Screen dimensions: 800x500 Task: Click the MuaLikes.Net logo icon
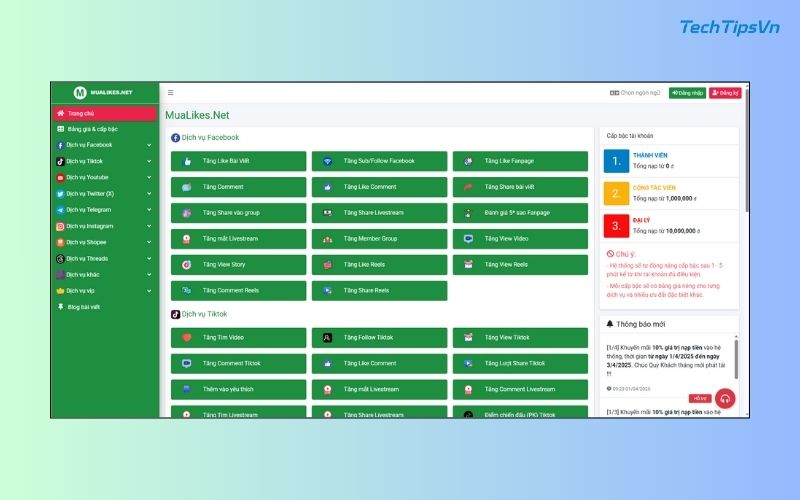pyautogui.click(x=80, y=92)
